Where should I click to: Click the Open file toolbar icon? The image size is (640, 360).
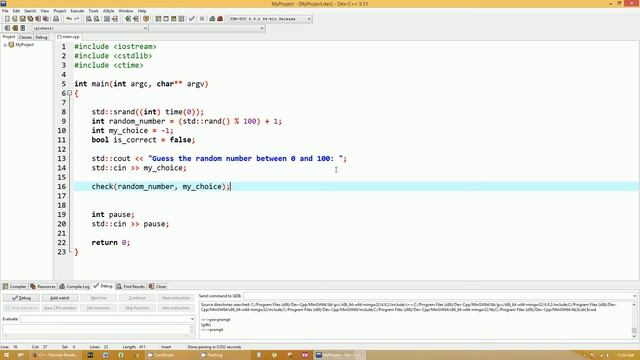[x=15, y=19]
